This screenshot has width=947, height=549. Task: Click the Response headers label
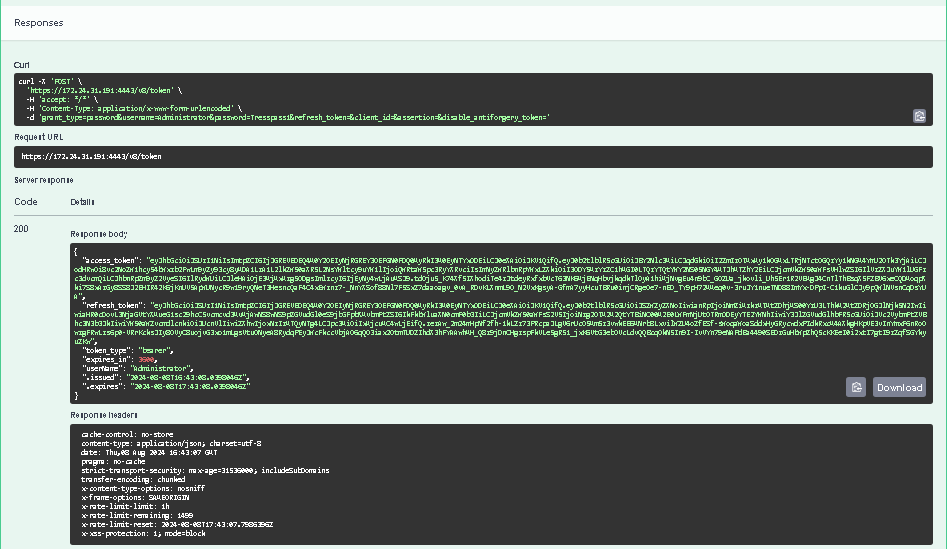104,415
